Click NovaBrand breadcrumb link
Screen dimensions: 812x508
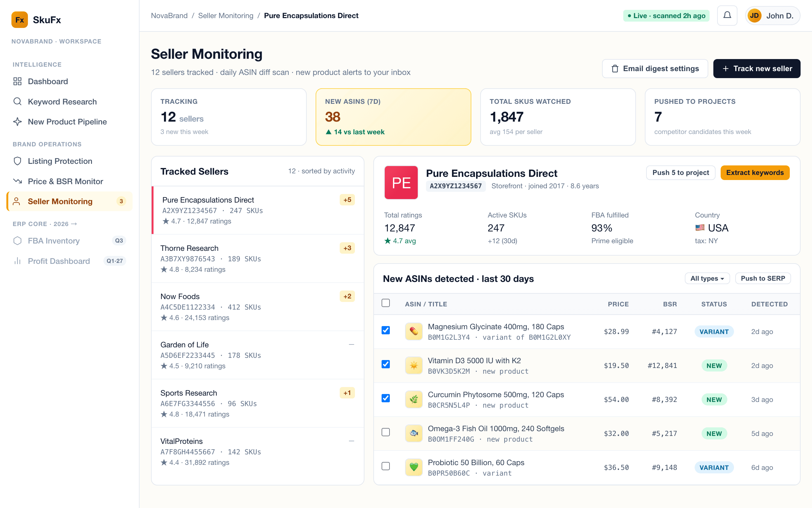tap(169, 16)
